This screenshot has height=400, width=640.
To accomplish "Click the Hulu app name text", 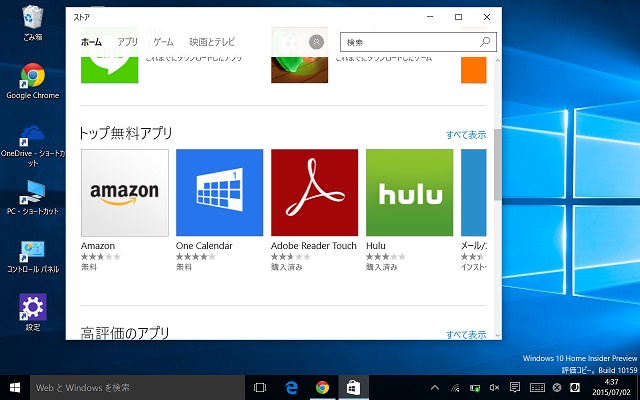I will tap(376, 246).
